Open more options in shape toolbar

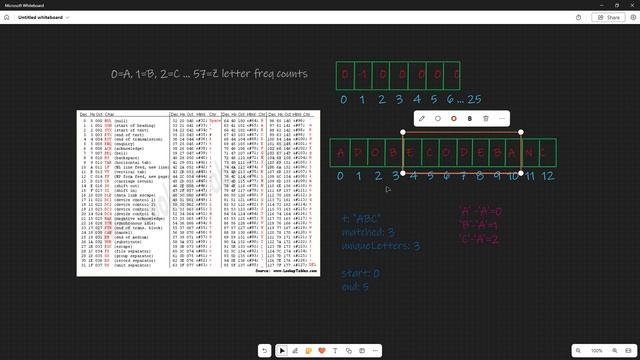(x=502, y=119)
